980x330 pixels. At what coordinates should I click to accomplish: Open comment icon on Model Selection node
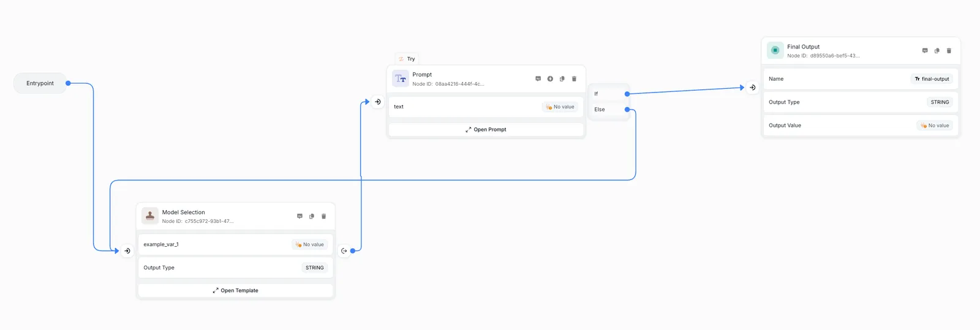tap(300, 216)
